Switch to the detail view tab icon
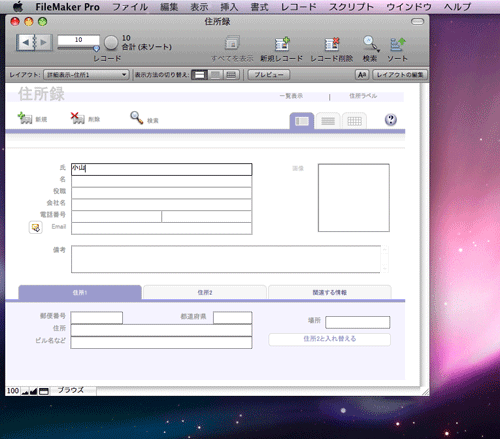Viewport: 500px width, 439px height. [x=302, y=121]
